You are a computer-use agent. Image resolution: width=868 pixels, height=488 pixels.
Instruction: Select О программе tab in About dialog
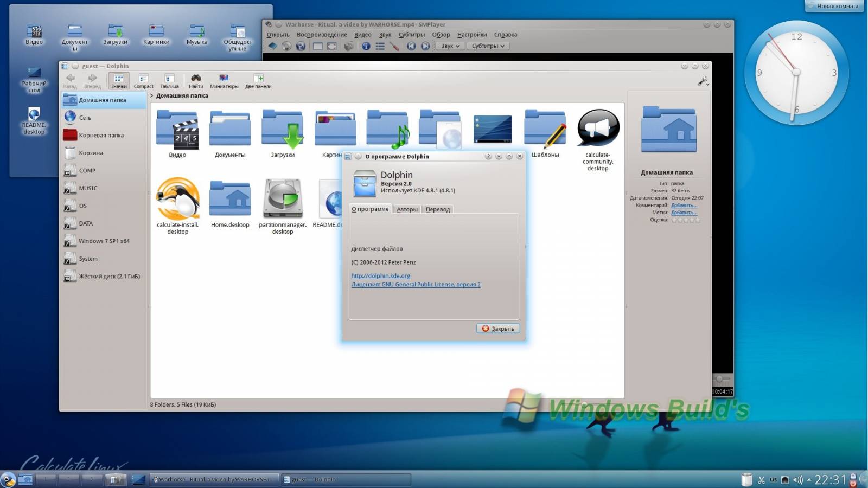370,209
